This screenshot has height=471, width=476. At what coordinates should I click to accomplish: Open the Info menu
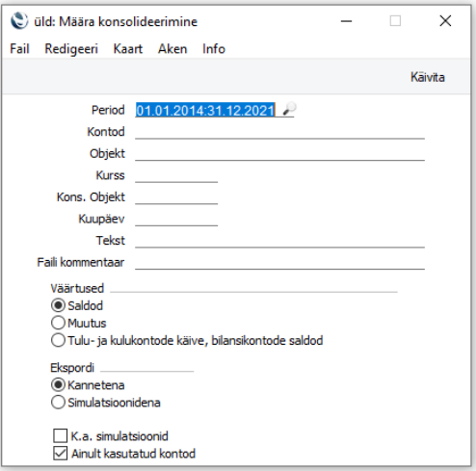click(x=214, y=49)
